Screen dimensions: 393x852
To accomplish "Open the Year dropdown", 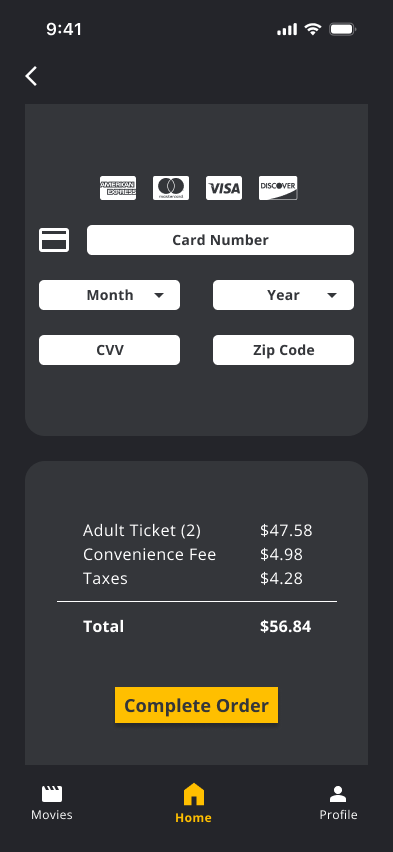I will coord(283,295).
